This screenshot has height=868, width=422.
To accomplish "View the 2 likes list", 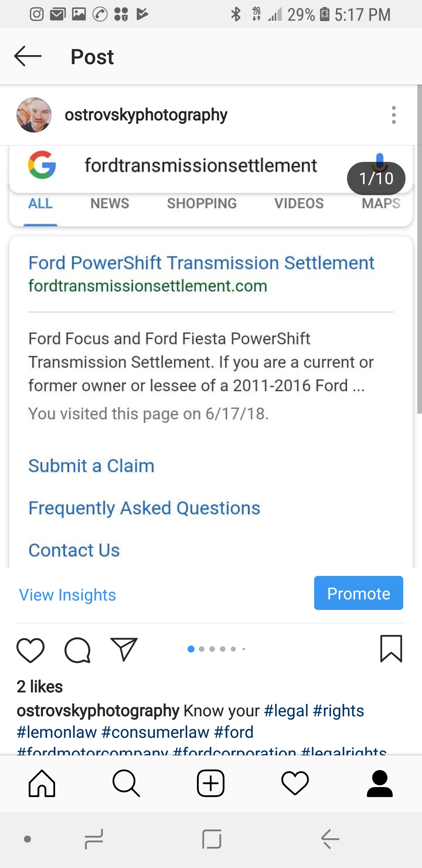I will click(39, 687).
